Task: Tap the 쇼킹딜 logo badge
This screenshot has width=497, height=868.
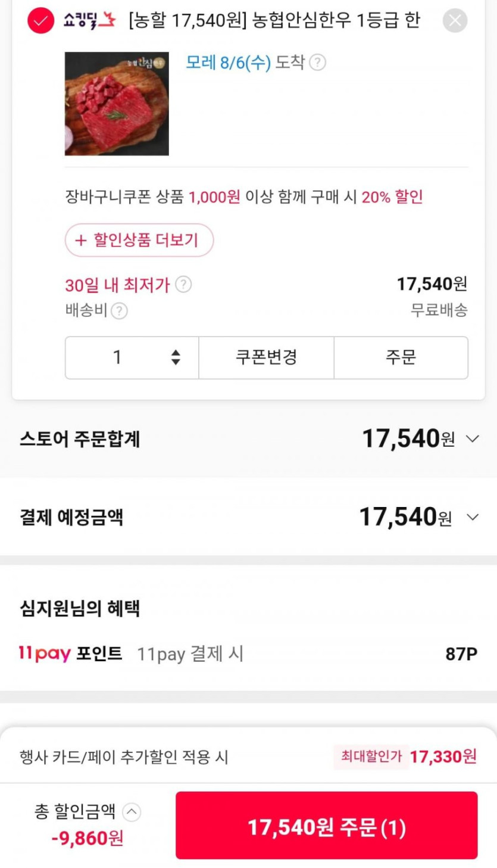Action: click(89, 21)
